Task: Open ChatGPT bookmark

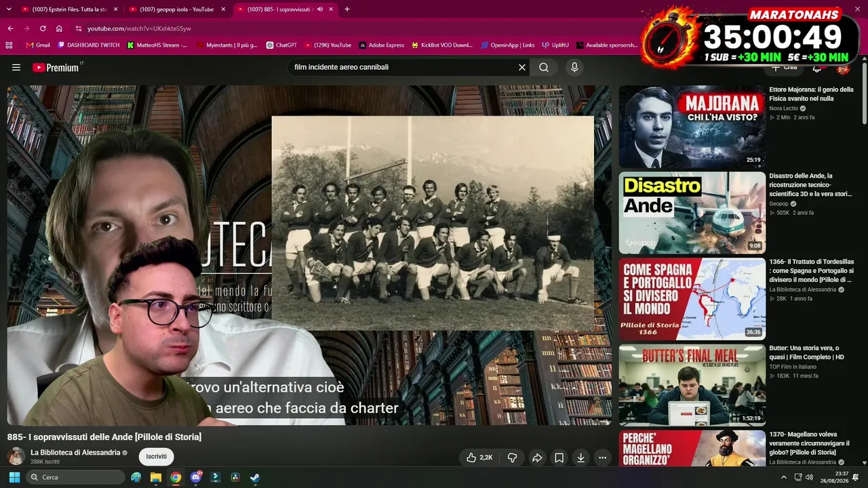Action: [281, 45]
